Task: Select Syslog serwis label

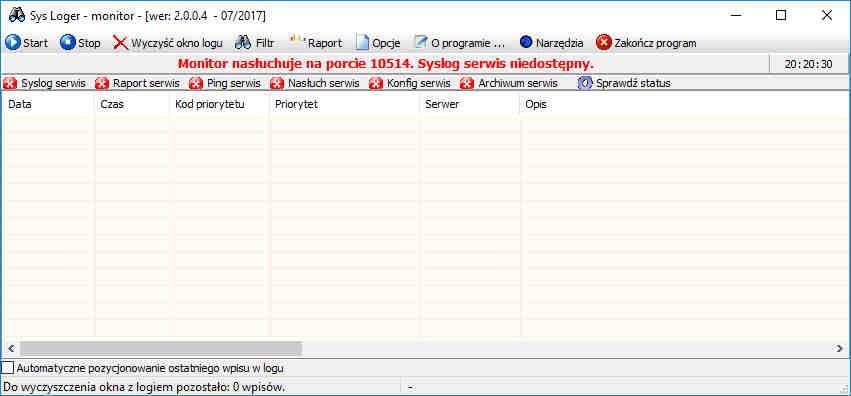Action: coord(53,84)
